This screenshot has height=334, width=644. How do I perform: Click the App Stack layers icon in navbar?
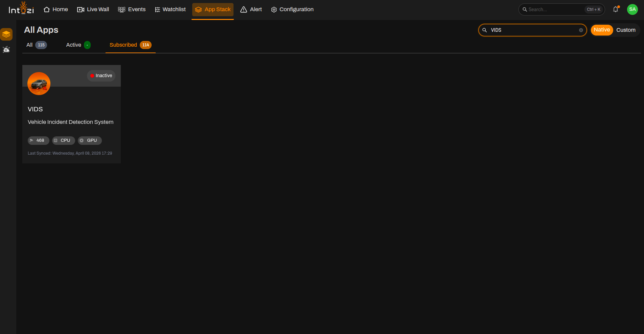coord(198,9)
